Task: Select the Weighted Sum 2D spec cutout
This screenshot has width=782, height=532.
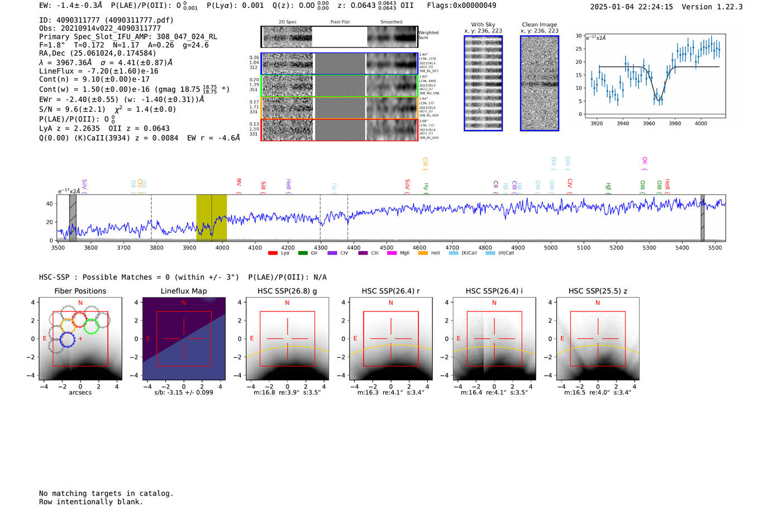Action: [288, 37]
